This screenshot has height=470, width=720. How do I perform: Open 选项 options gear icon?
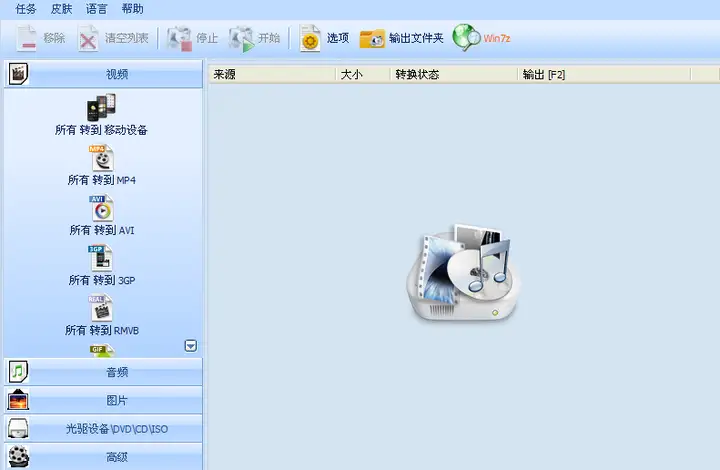tap(310, 38)
